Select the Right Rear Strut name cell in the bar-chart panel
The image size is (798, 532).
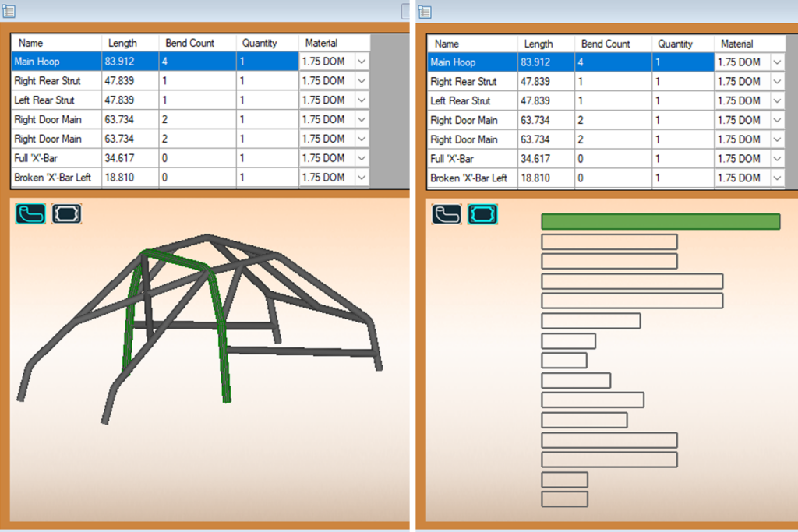coord(472,81)
